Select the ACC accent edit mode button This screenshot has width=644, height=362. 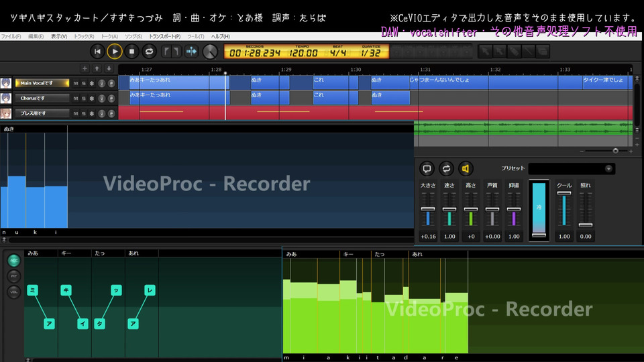[x=13, y=260]
